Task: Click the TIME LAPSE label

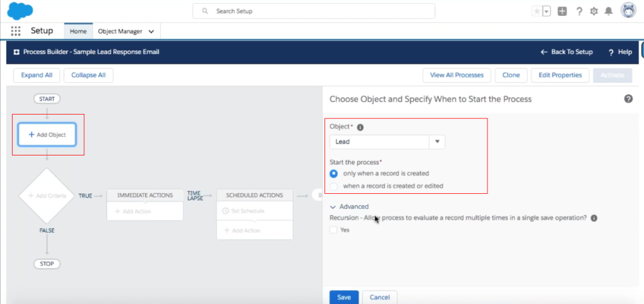Action: tap(194, 195)
